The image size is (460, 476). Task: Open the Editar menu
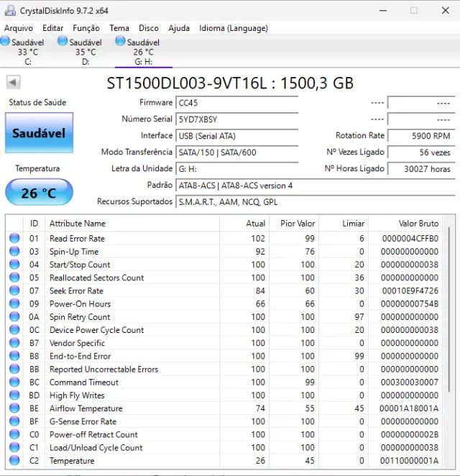point(52,28)
